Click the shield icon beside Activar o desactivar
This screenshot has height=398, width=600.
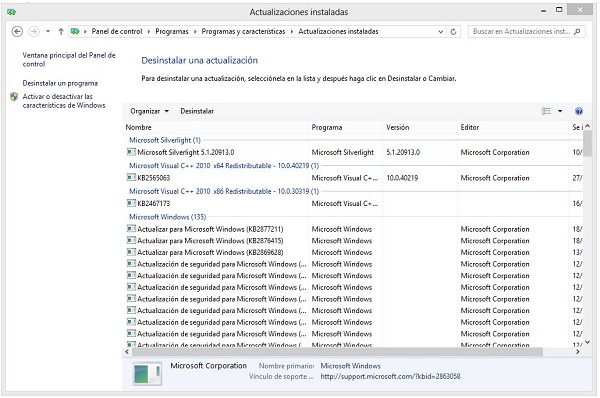click(14, 96)
